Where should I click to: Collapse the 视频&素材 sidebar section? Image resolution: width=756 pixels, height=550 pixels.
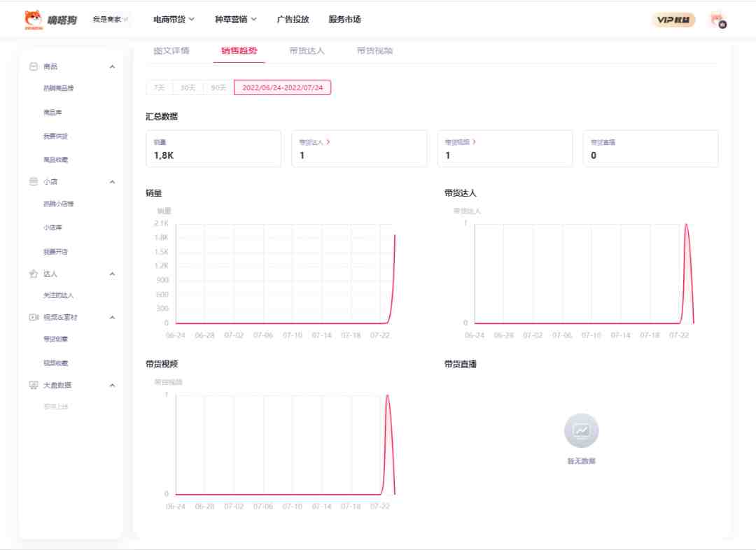[x=112, y=317]
